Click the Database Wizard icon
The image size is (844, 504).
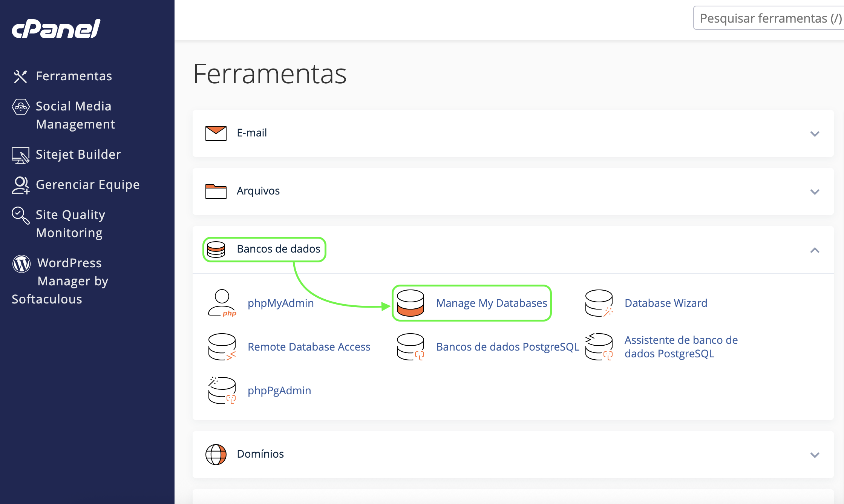(x=599, y=303)
